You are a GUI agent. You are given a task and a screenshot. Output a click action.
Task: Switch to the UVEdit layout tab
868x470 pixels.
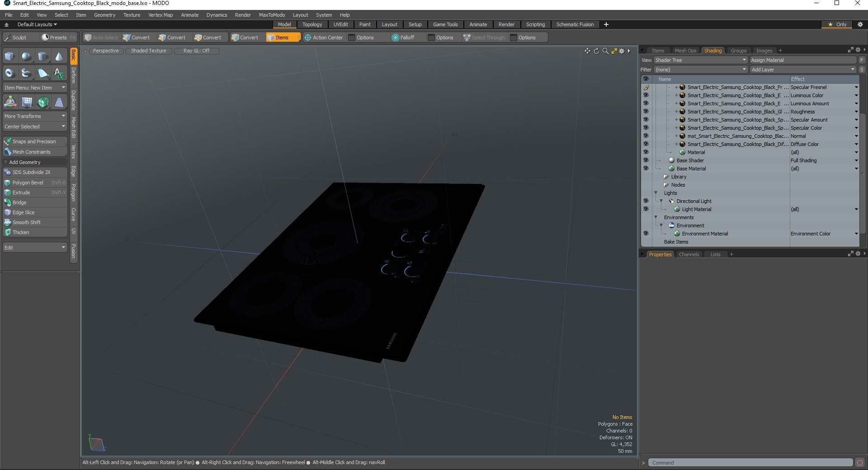[x=340, y=24]
